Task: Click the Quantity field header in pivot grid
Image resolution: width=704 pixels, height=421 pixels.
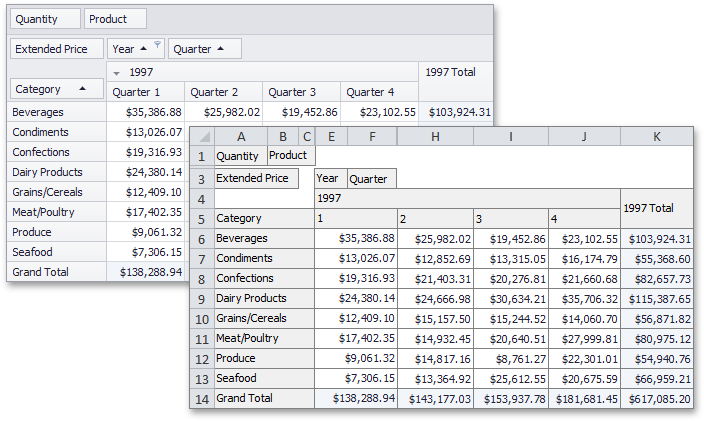Action: pyautogui.click(x=43, y=19)
